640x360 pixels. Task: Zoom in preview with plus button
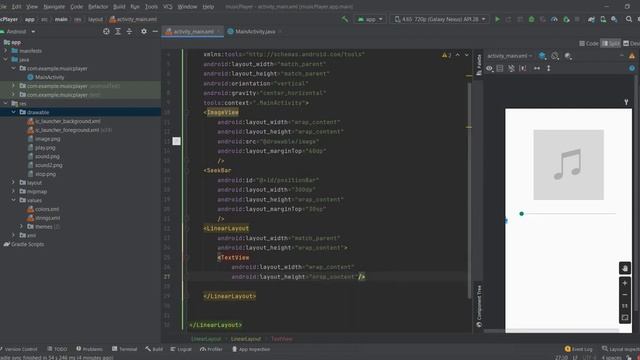pos(625,283)
